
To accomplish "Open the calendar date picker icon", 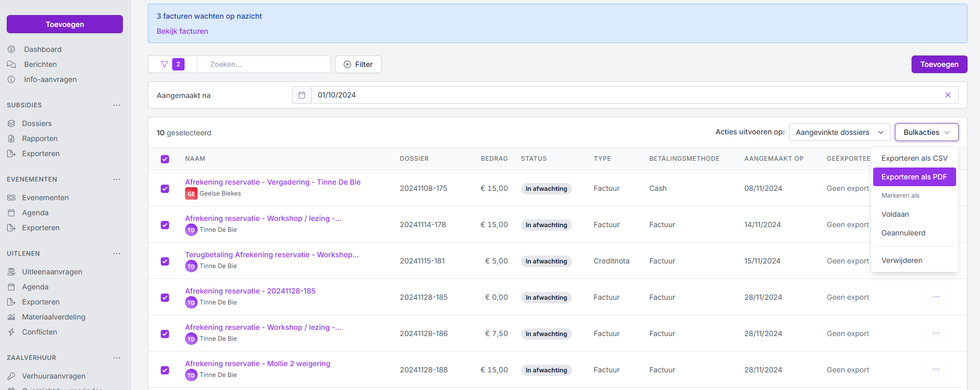I will (x=302, y=95).
